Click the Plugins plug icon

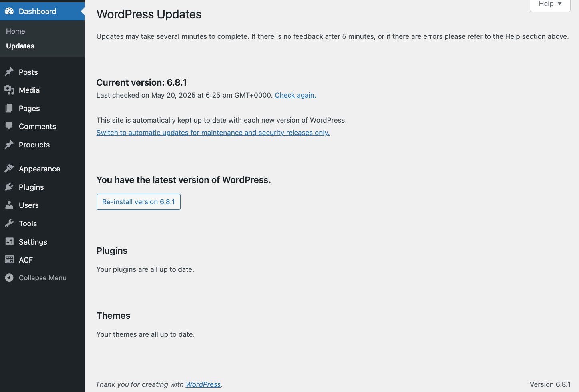pos(9,187)
